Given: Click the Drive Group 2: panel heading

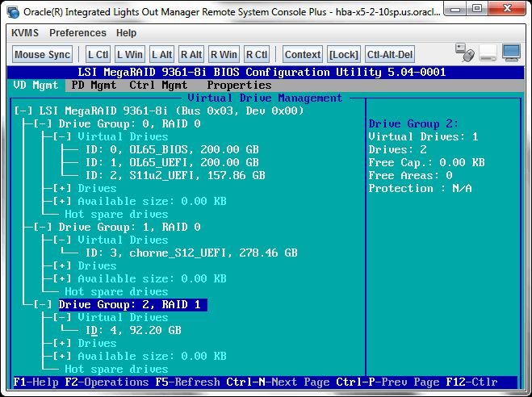Looking at the screenshot, I should 413,123.
